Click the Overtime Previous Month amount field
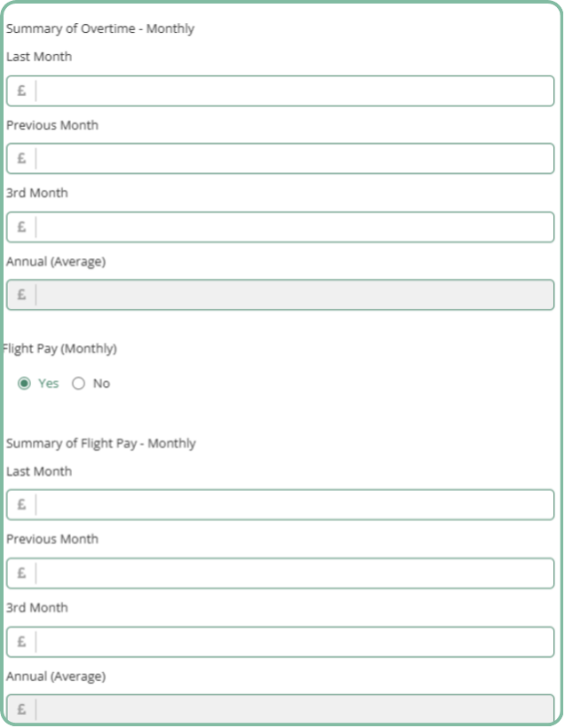 (x=280, y=159)
